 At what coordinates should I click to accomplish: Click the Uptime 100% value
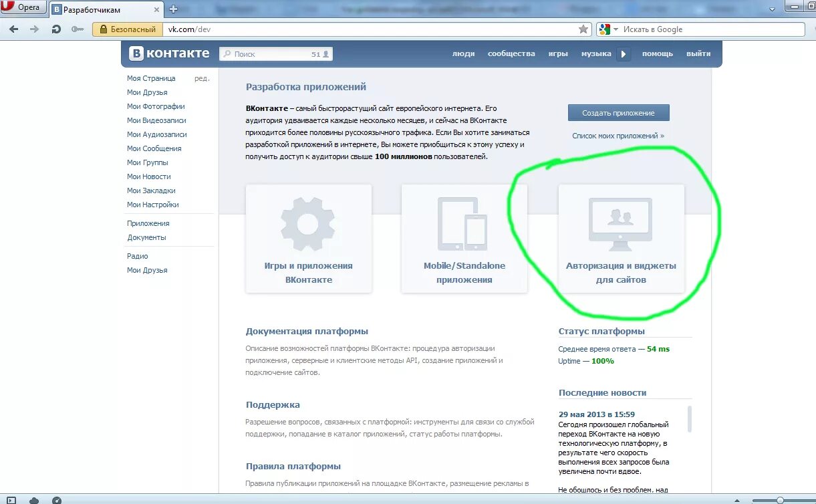[602, 361]
